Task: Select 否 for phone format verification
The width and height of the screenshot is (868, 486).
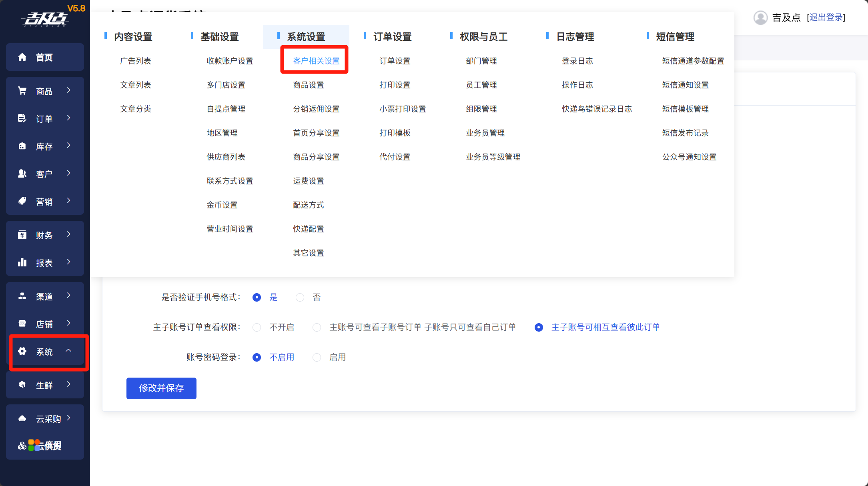Action: click(300, 298)
